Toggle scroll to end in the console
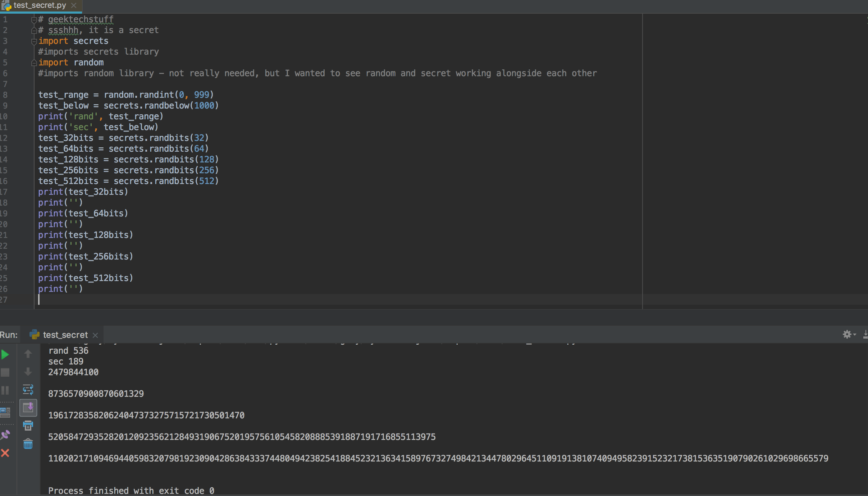Image resolution: width=868 pixels, height=496 pixels. (28, 408)
